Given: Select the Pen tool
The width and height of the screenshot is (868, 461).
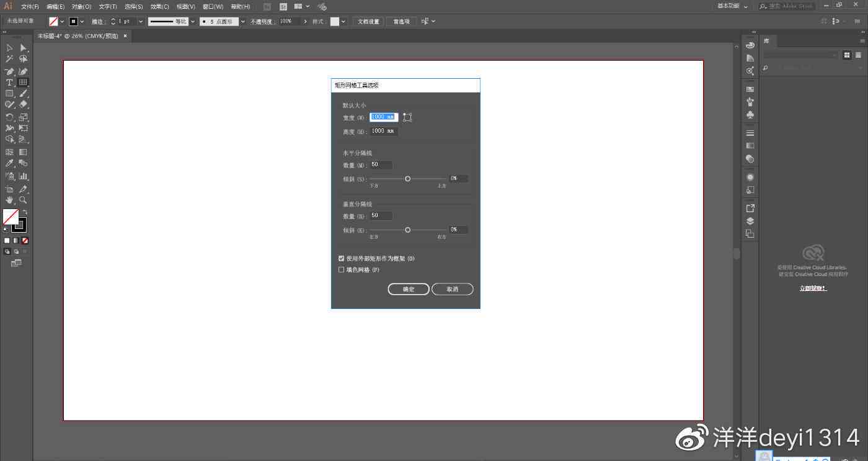Looking at the screenshot, I should pos(9,71).
